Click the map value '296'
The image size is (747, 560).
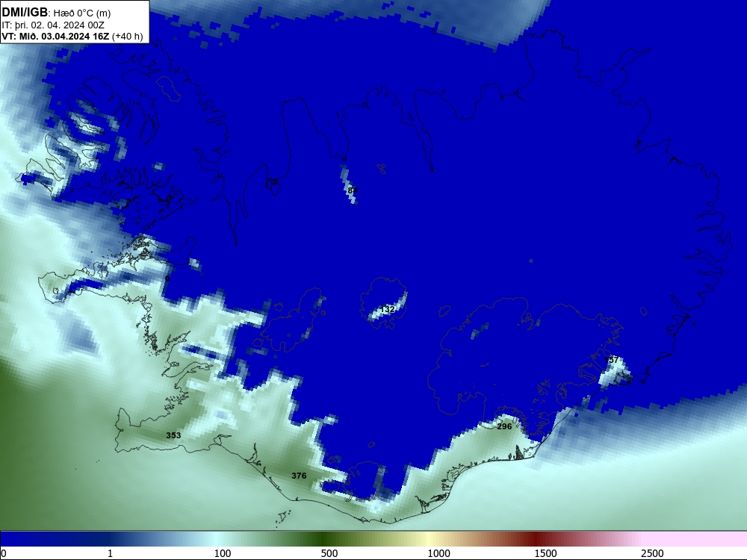pyautogui.click(x=504, y=426)
